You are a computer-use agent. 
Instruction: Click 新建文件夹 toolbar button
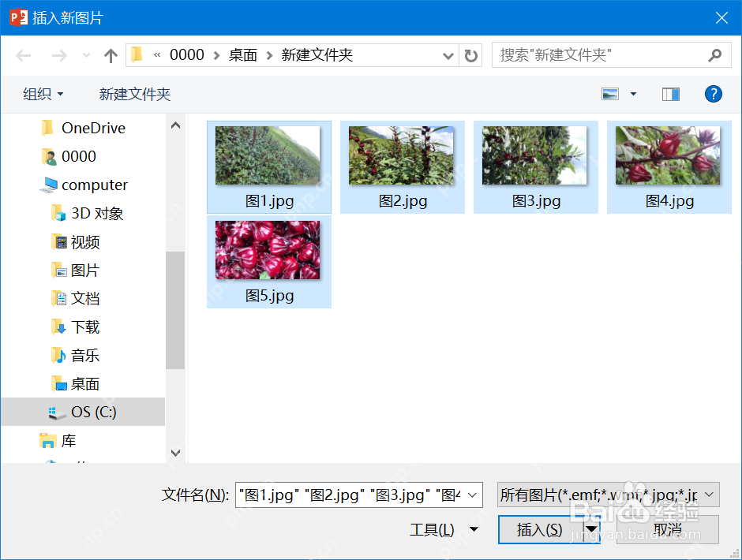click(x=135, y=94)
